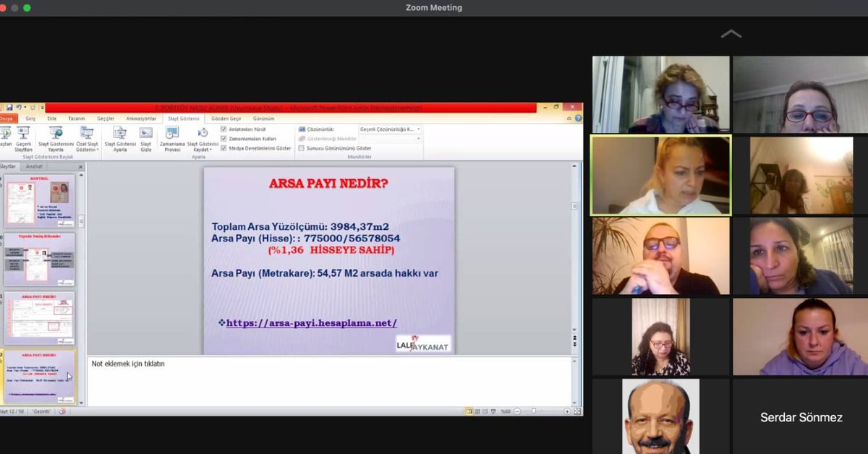The image size is (868, 454).
Task: Go to previous slide using double-up arrow
Action: 575,336
